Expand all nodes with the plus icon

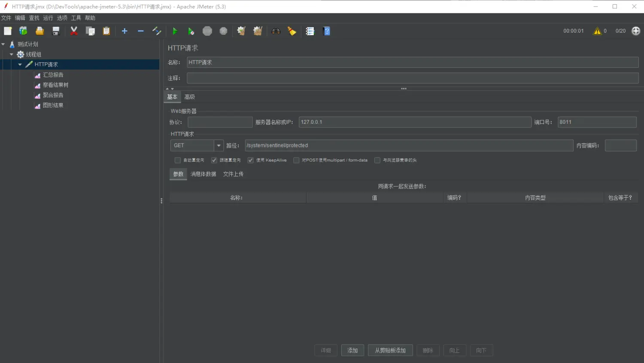pyautogui.click(x=125, y=31)
